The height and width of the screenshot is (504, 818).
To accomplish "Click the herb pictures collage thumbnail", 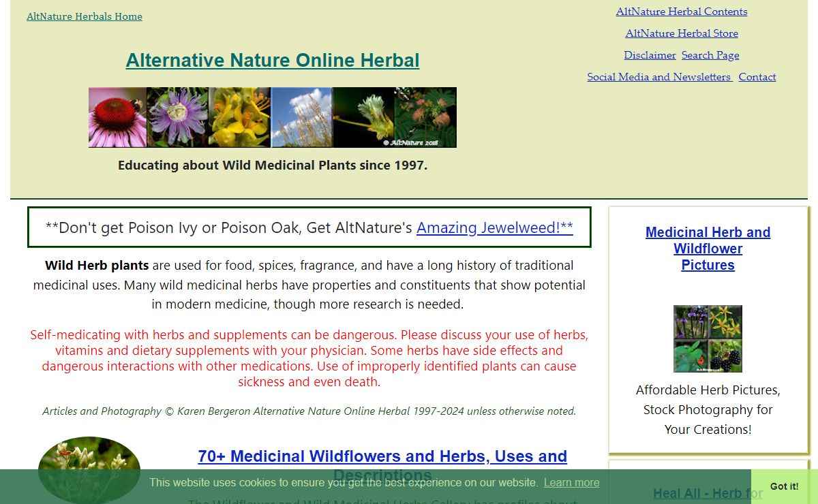I will [x=708, y=338].
